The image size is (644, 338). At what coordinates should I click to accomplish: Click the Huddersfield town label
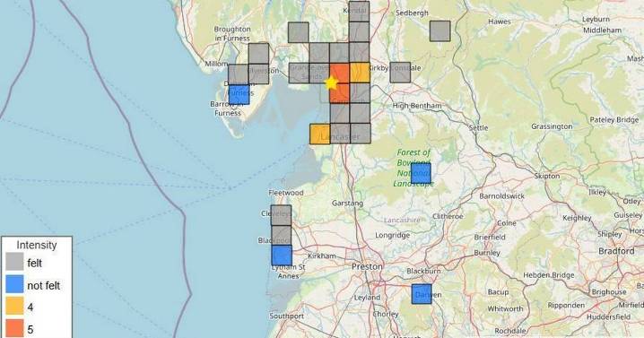(x=609, y=317)
